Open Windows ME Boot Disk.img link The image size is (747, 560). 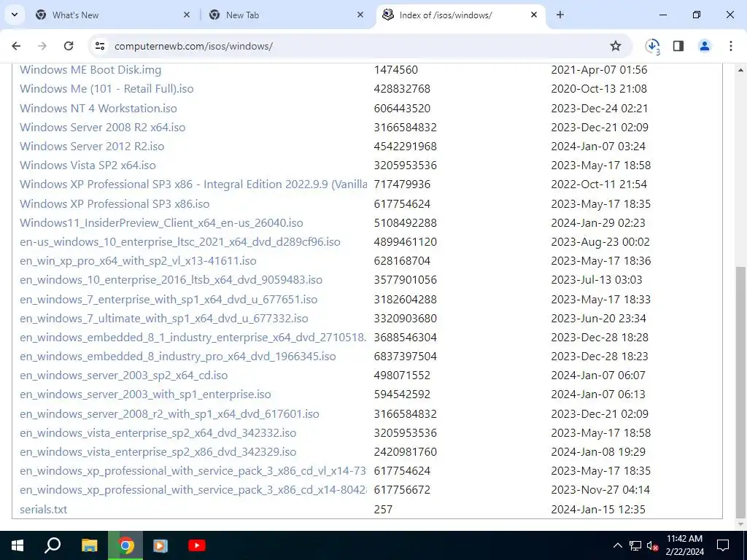pos(90,70)
